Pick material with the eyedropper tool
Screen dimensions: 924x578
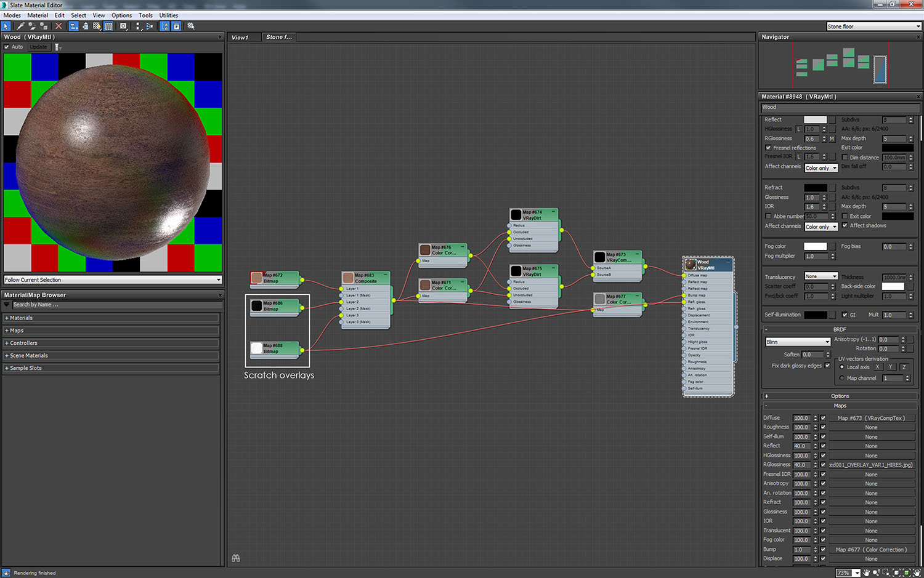tap(20, 26)
